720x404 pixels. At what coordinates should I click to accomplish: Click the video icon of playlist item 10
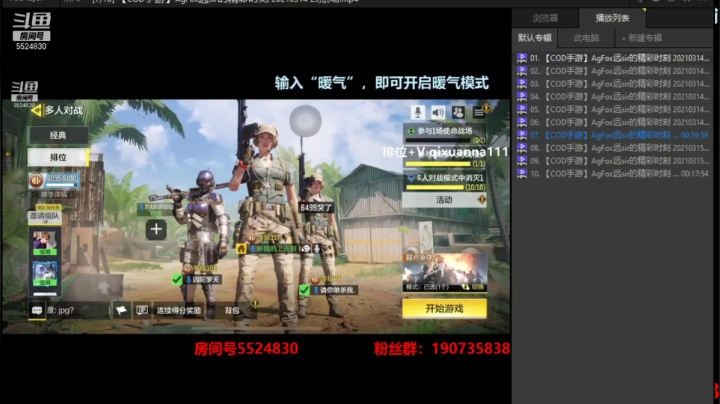coord(522,174)
